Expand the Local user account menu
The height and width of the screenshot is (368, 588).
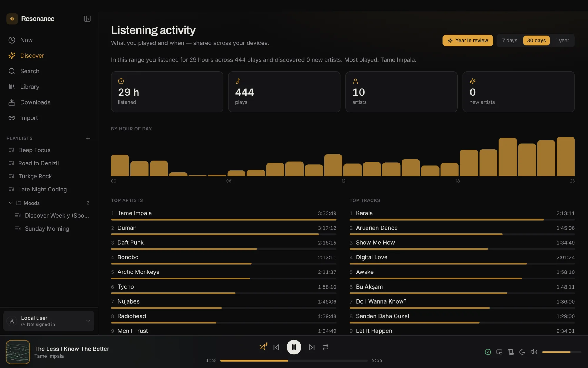pyautogui.click(x=49, y=321)
